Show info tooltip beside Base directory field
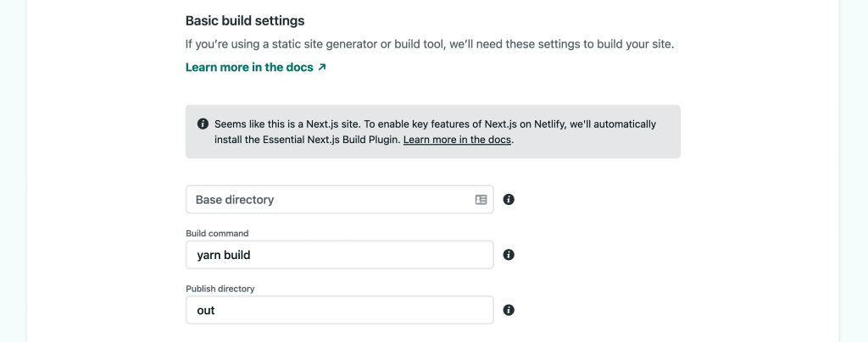The width and height of the screenshot is (868, 342). click(509, 200)
